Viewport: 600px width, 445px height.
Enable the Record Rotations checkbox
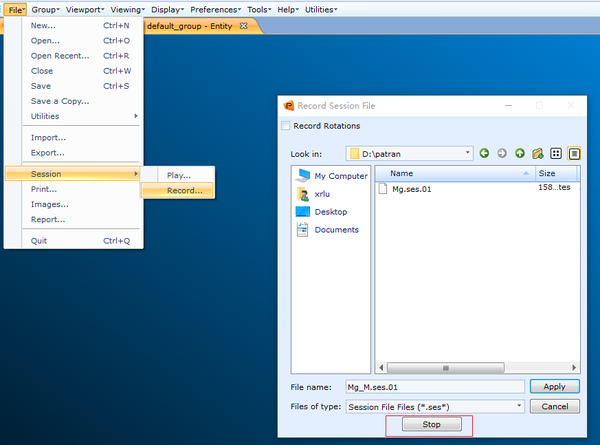(x=285, y=126)
